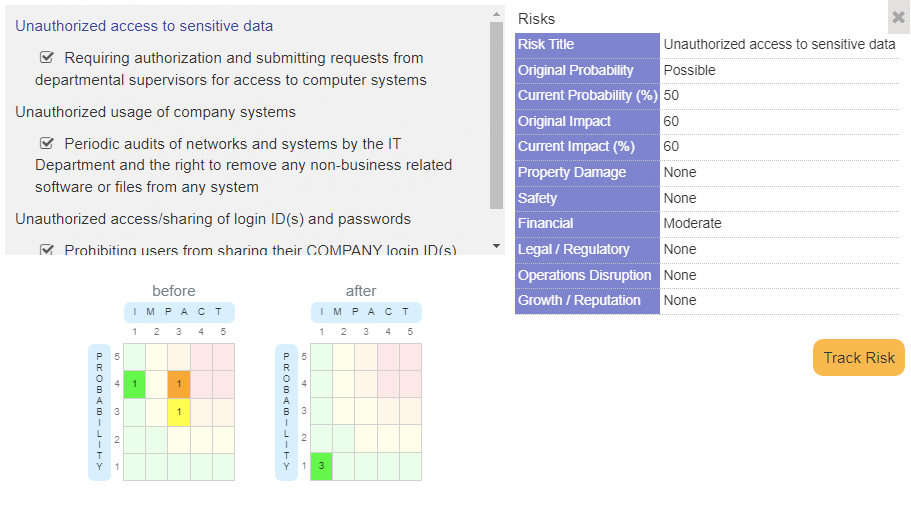The width and height of the screenshot is (911, 513).
Task: Click the orange cell in the before matrix
Action: (178, 384)
